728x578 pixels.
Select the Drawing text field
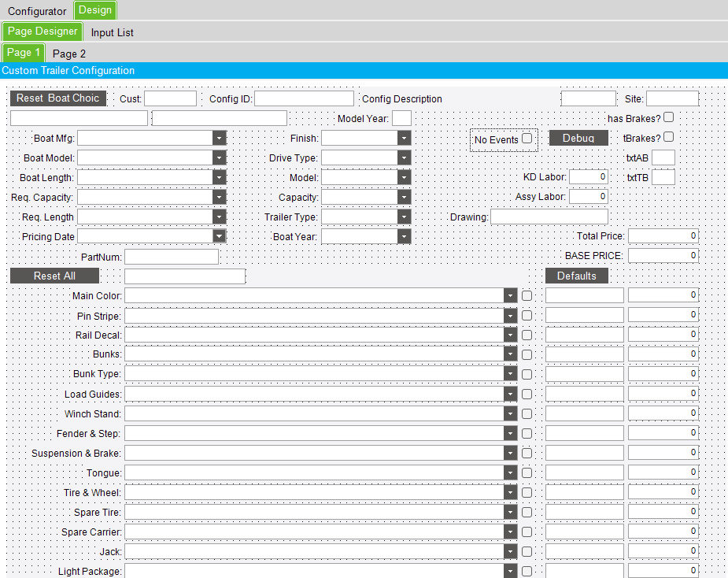tap(549, 217)
